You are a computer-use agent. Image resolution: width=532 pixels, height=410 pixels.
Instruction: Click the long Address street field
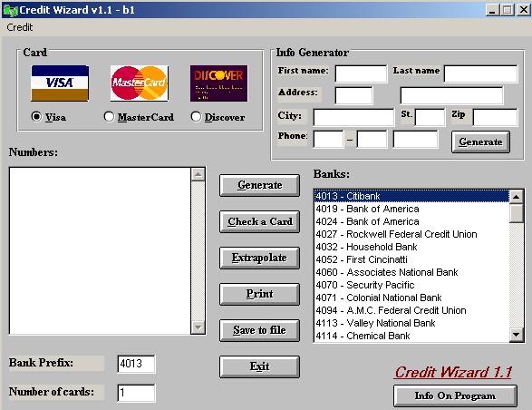(451, 95)
